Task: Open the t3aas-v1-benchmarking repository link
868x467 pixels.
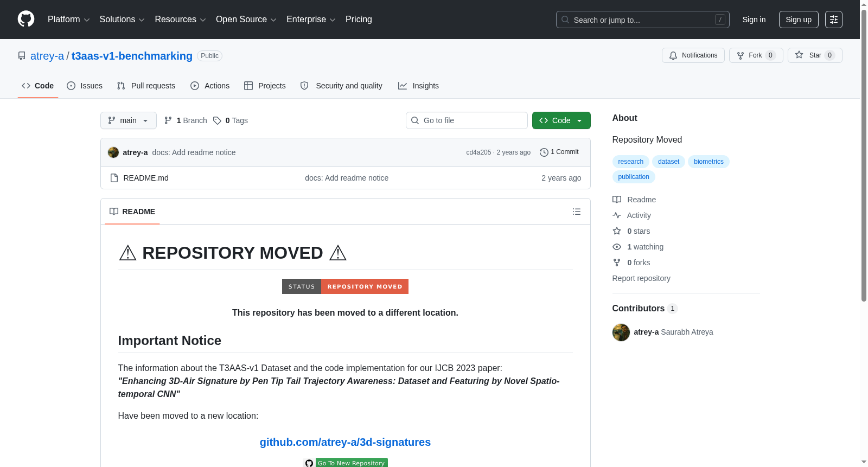Action: [x=132, y=56]
